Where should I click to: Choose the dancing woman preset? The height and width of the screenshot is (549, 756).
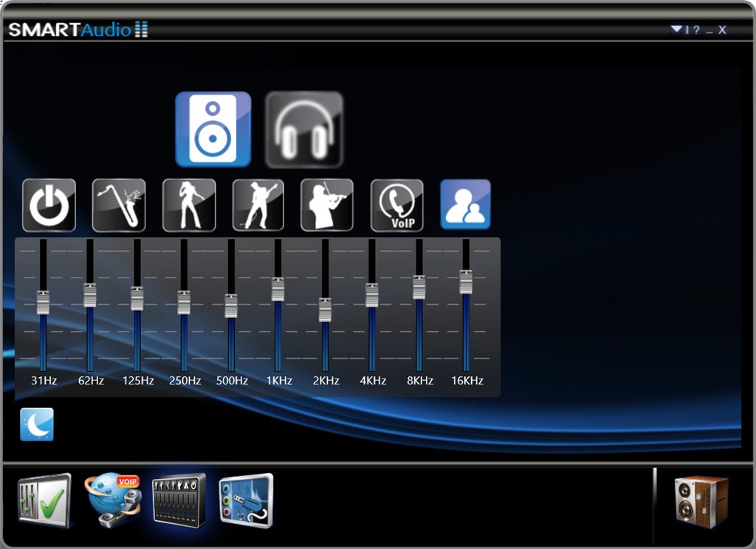(189, 205)
